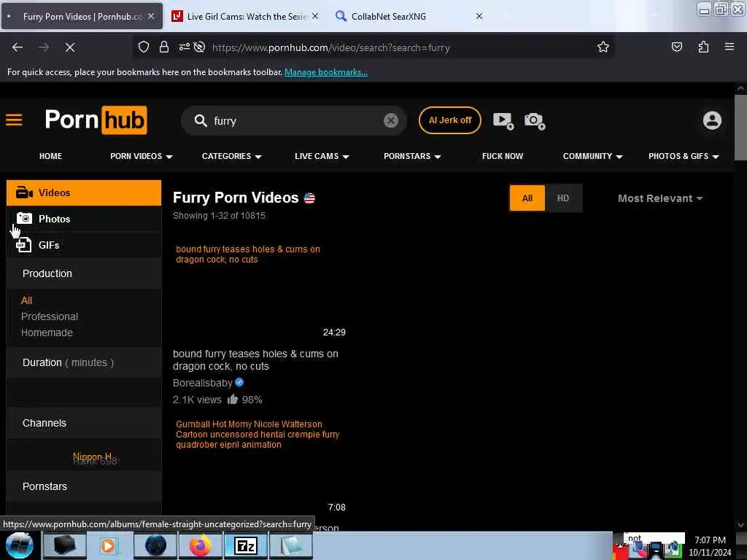Click the upload photo camera icon
Screen dimensions: 747x560
535,120
